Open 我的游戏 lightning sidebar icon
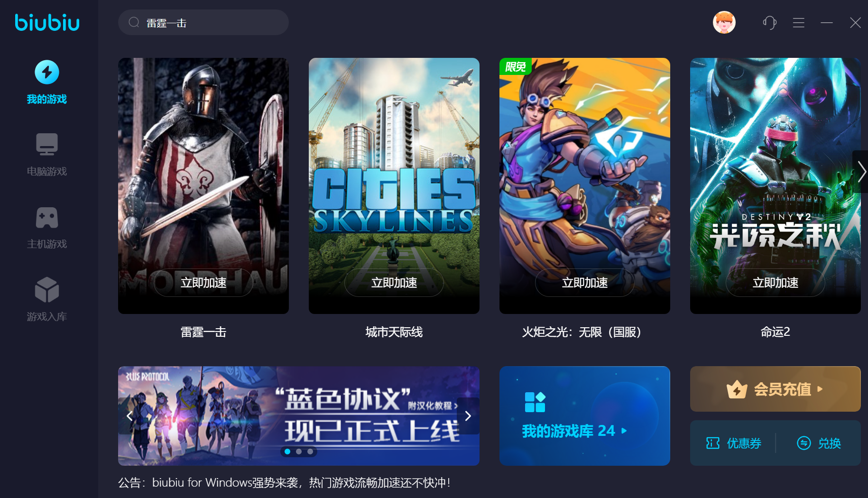The image size is (868, 498). pos(47,72)
